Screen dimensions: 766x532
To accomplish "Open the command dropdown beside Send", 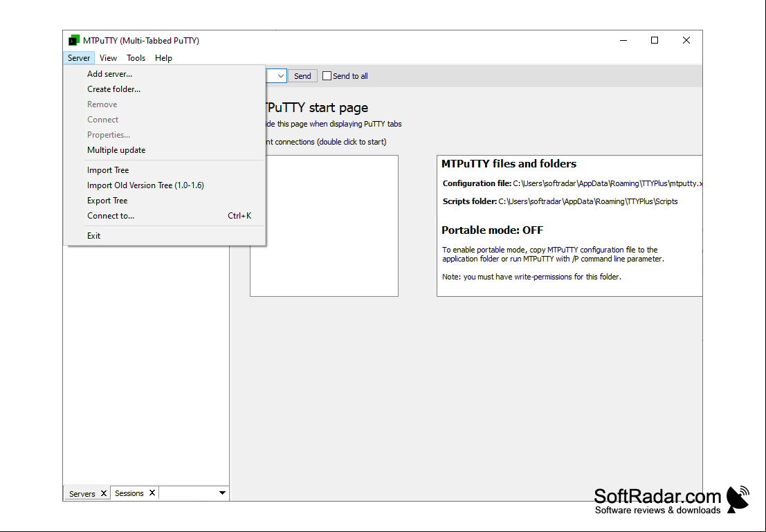I will (x=280, y=75).
